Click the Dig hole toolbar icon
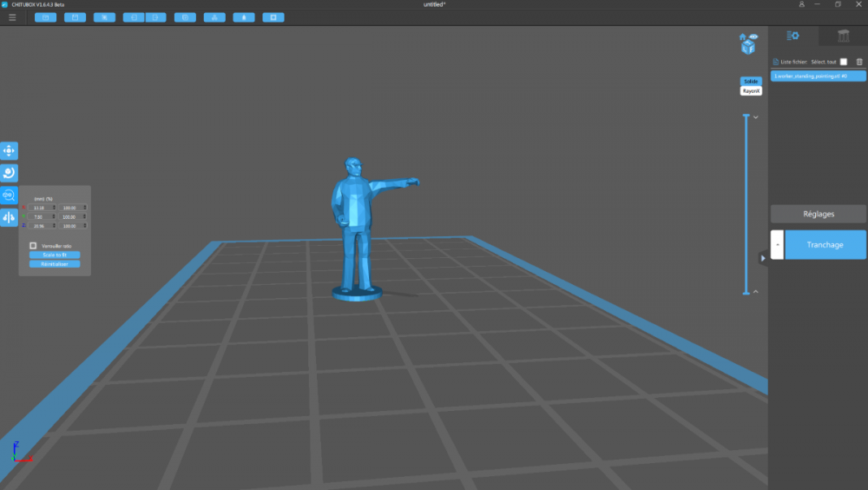The height and width of the screenshot is (490, 868). (273, 17)
